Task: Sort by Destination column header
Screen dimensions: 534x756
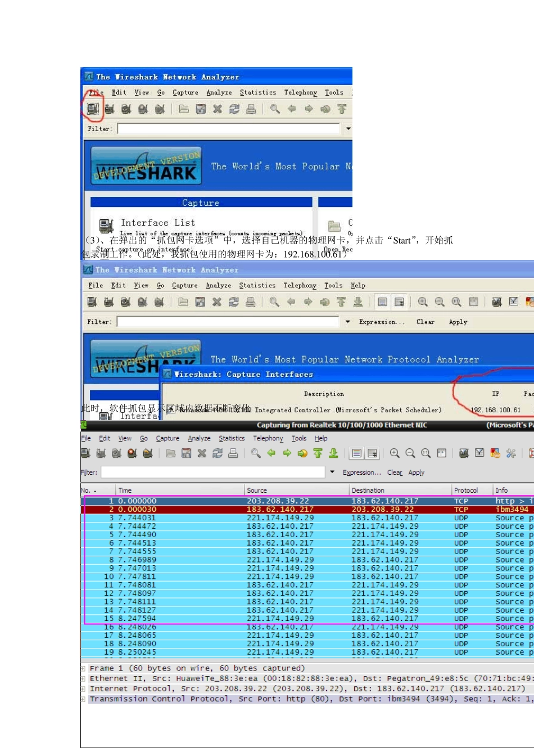Action: point(400,490)
